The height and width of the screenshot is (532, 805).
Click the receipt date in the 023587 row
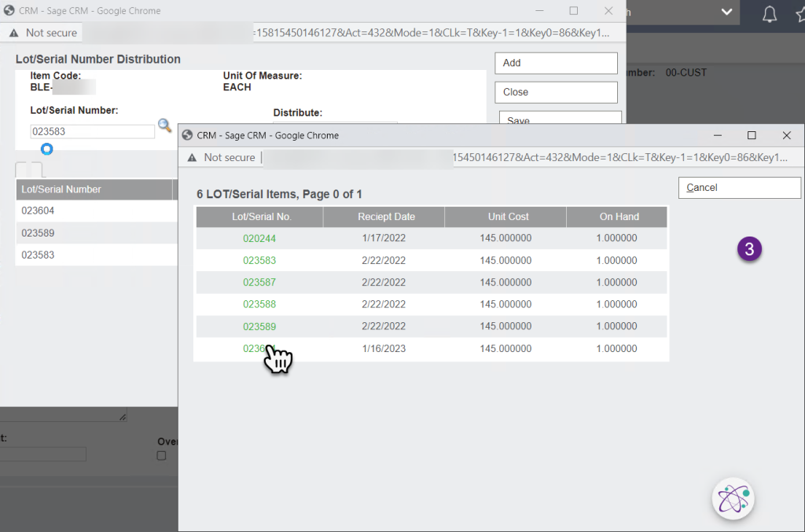point(384,283)
